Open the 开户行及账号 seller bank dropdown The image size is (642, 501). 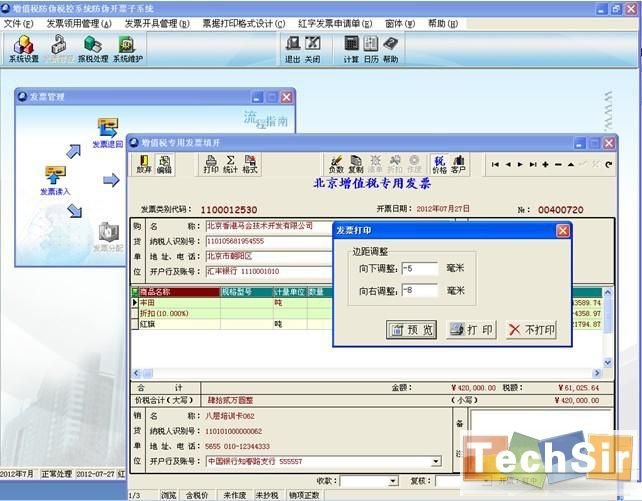pyautogui.click(x=436, y=461)
